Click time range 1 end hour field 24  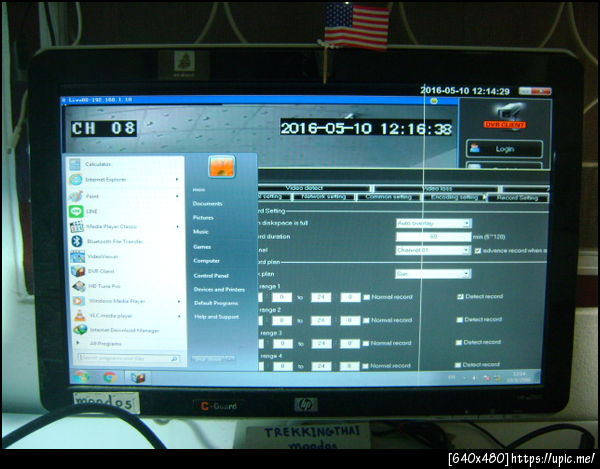pos(321,297)
